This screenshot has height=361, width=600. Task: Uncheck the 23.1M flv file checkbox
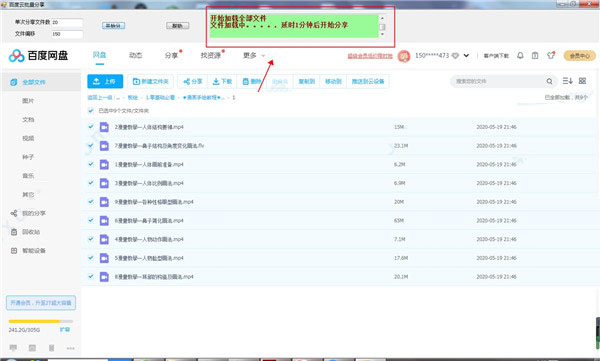click(x=91, y=145)
